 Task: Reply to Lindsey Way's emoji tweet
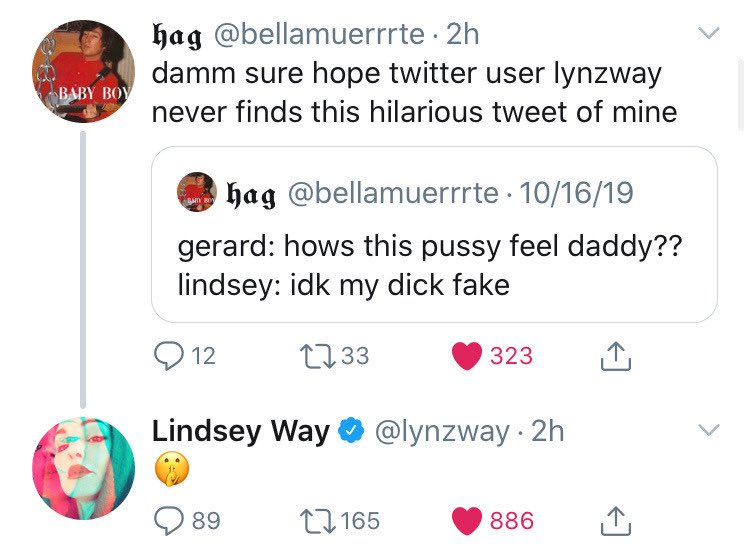pos(169,521)
